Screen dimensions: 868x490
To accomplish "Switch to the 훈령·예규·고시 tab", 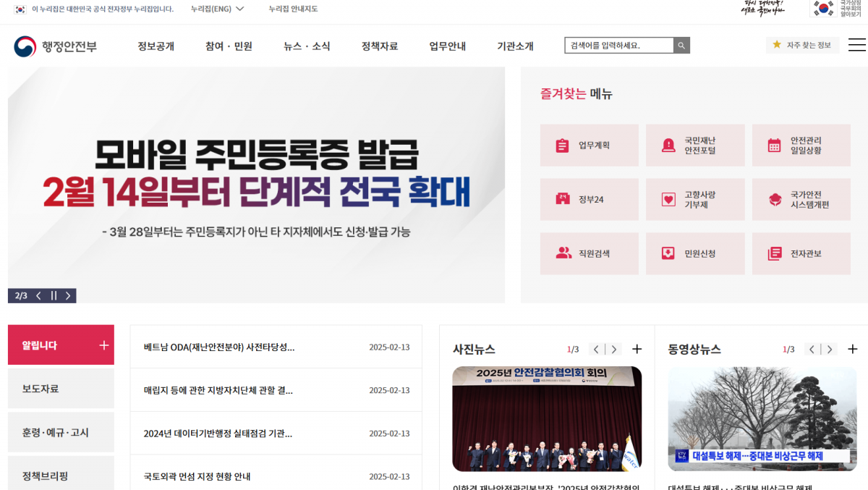I will [x=61, y=432].
